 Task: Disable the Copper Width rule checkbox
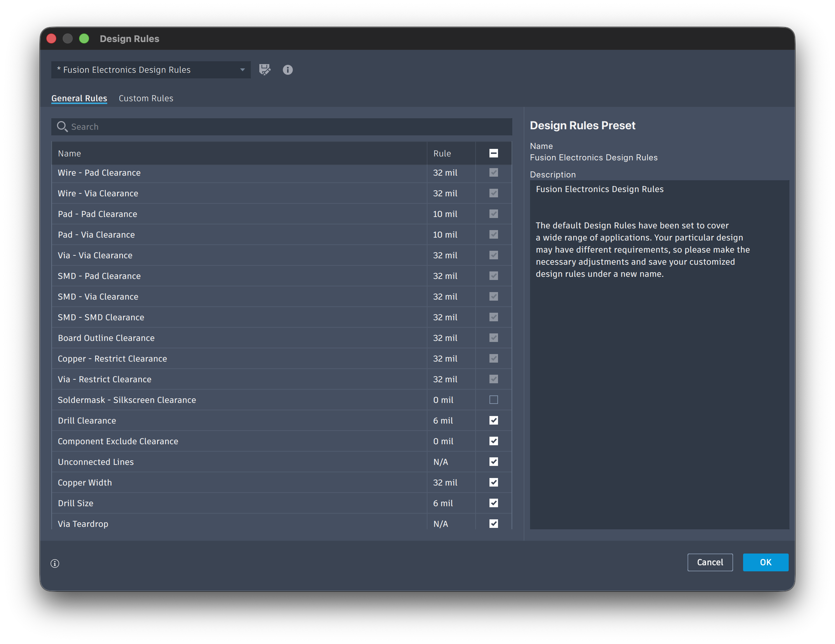pyautogui.click(x=493, y=482)
